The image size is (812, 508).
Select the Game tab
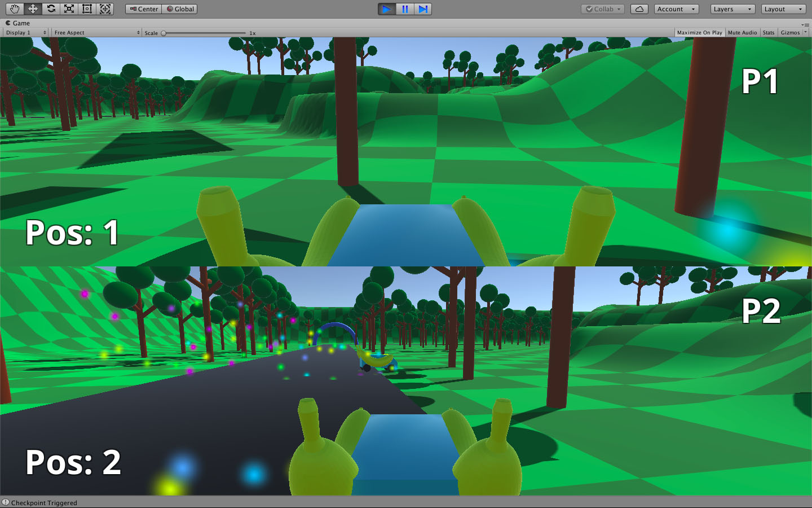(18, 23)
